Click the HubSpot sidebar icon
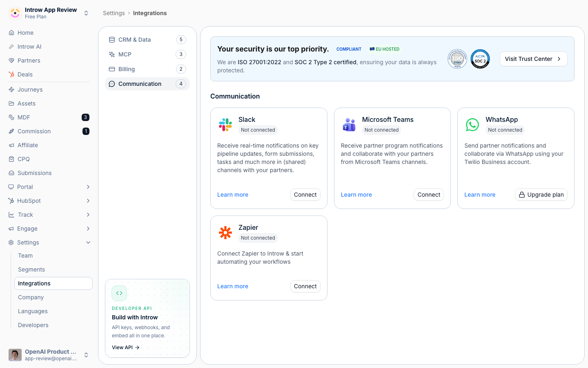 point(11,201)
